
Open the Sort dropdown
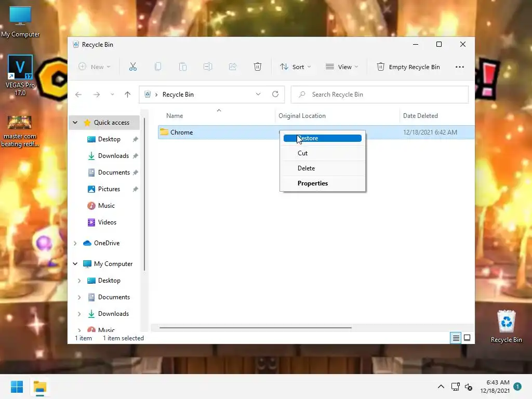[295, 67]
